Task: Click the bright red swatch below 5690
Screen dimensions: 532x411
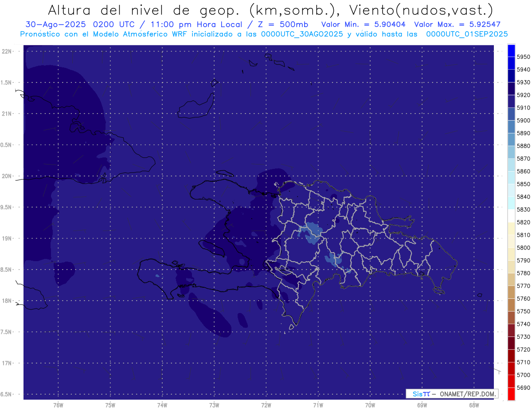Action: pos(511,394)
